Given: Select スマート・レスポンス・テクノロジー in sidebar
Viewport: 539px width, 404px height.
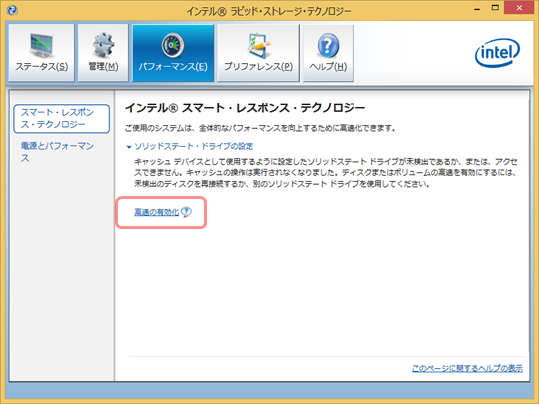Looking at the screenshot, I should click(x=62, y=119).
